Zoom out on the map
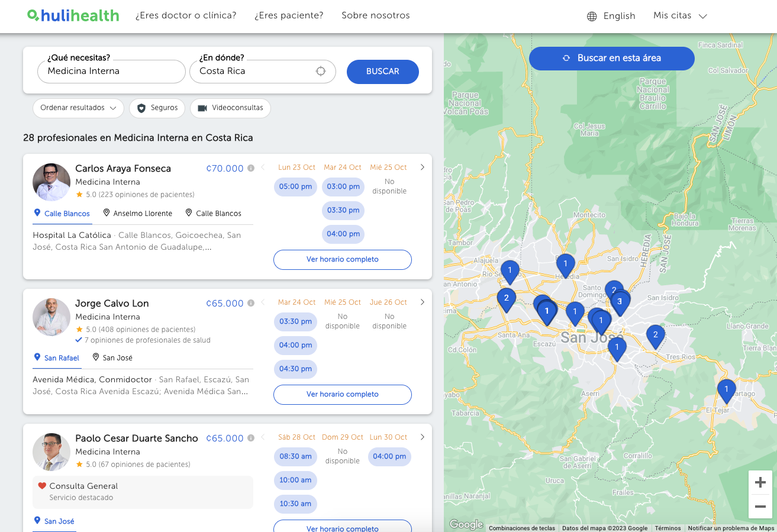Image resolution: width=777 pixels, height=532 pixels. pos(760,507)
